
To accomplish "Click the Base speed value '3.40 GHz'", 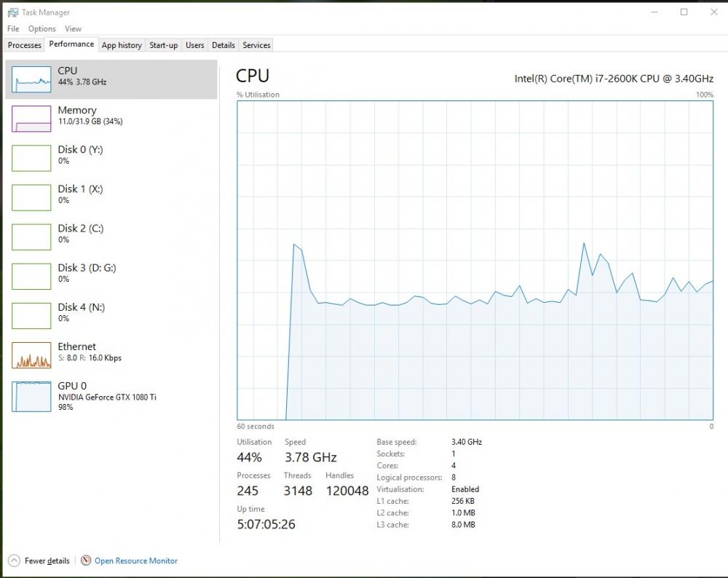I will point(467,442).
